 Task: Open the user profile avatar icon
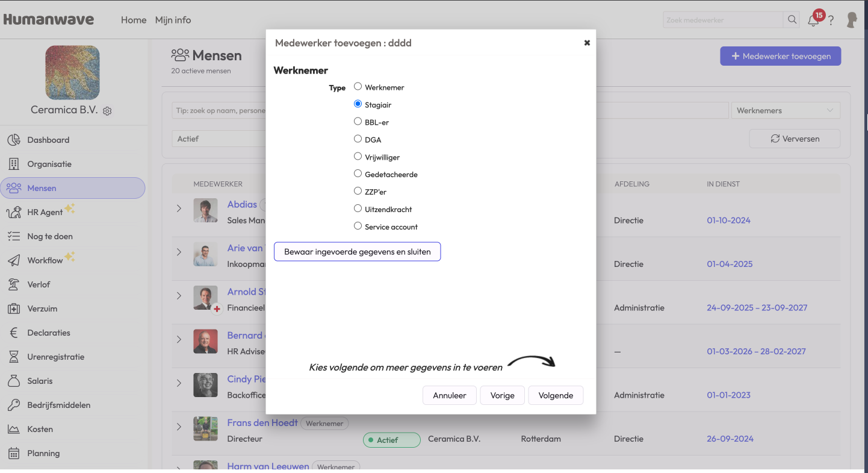[x=852, y=20]
